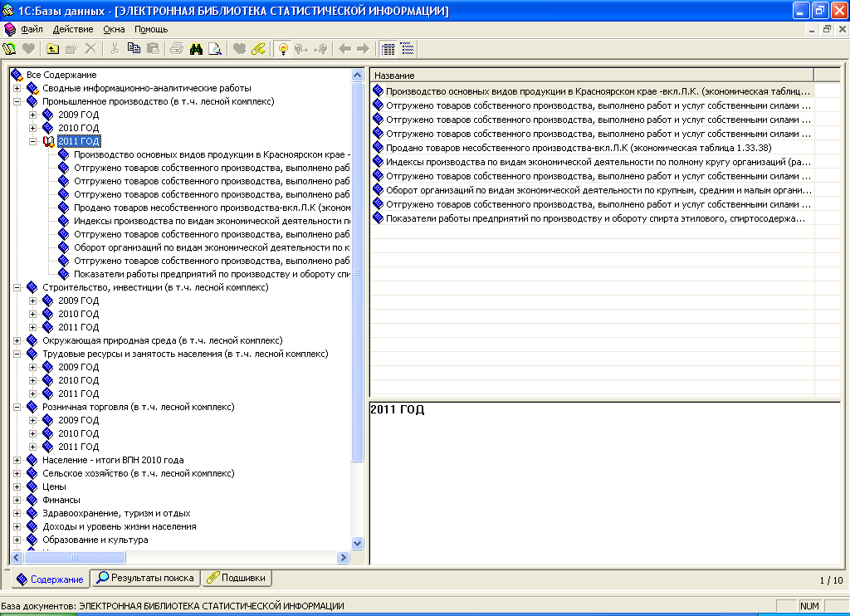Click the greyed new-item sparkle icon
Screen dimensions: 850x616
click(x=71, y=49)
